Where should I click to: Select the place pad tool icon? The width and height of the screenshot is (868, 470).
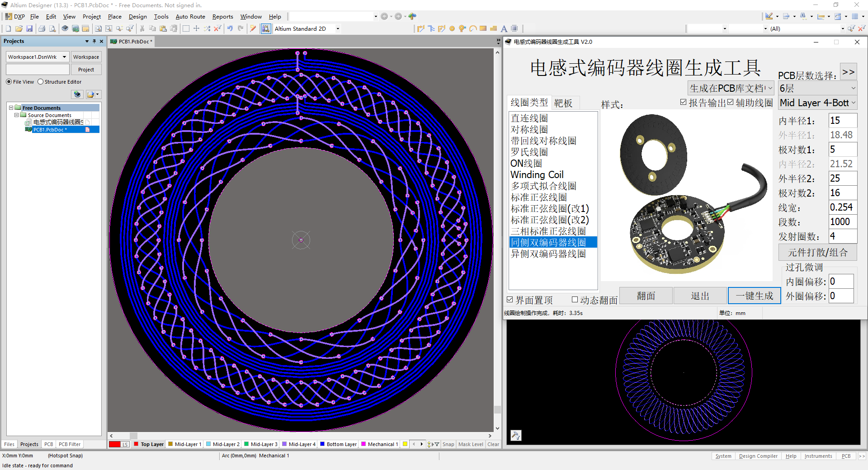tap(452, 28)
